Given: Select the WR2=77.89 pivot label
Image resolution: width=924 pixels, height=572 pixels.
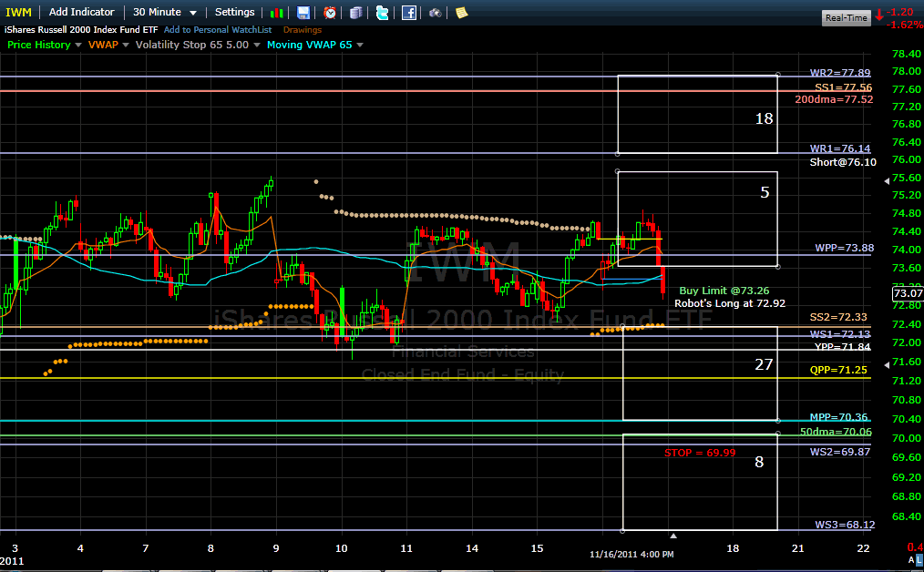Looking at the screenshot, I should pos(840,73).
